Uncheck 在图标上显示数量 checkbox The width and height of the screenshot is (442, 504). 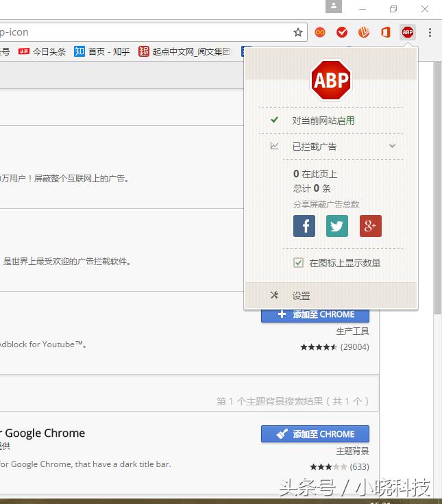pyautogui.click(x=298, y=263)
